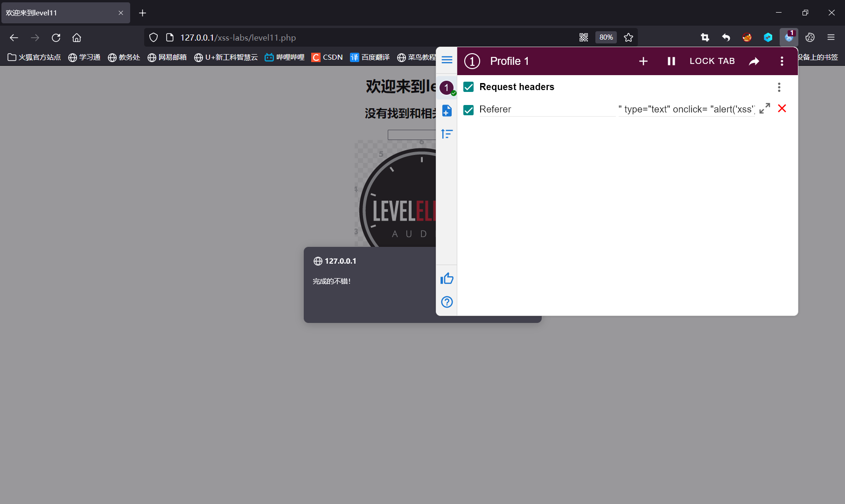Screen dimensions: 845x504
Task: Reset page zoom via the 80% indicator
Action: (x=605, y=37)
